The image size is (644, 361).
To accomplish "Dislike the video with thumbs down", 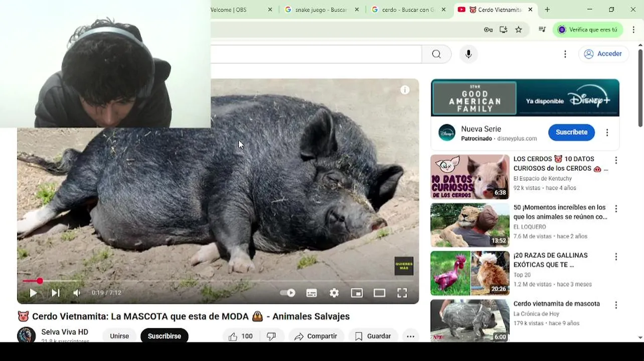I will (x=271, y=336).
